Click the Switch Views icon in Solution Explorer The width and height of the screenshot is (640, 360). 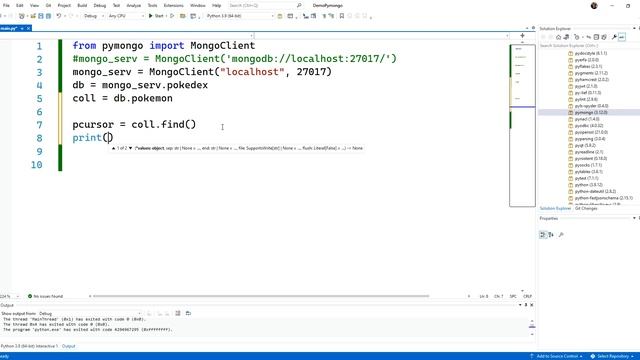tap(566, 37)
